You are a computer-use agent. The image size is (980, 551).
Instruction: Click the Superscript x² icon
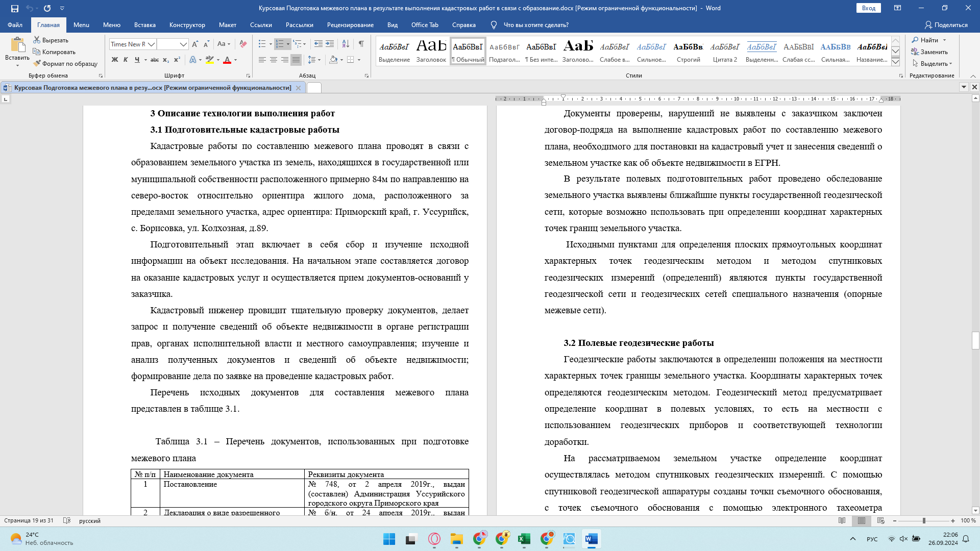tap(177, 60)
